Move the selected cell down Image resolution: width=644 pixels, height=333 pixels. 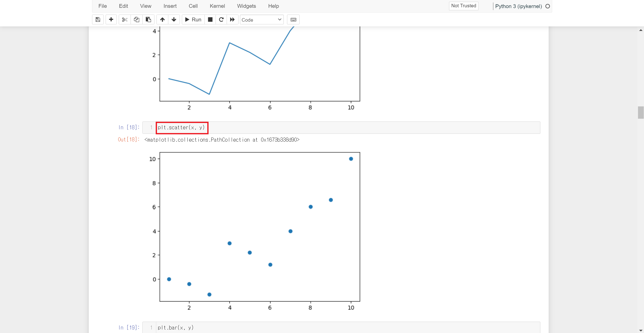coord(174,20)
